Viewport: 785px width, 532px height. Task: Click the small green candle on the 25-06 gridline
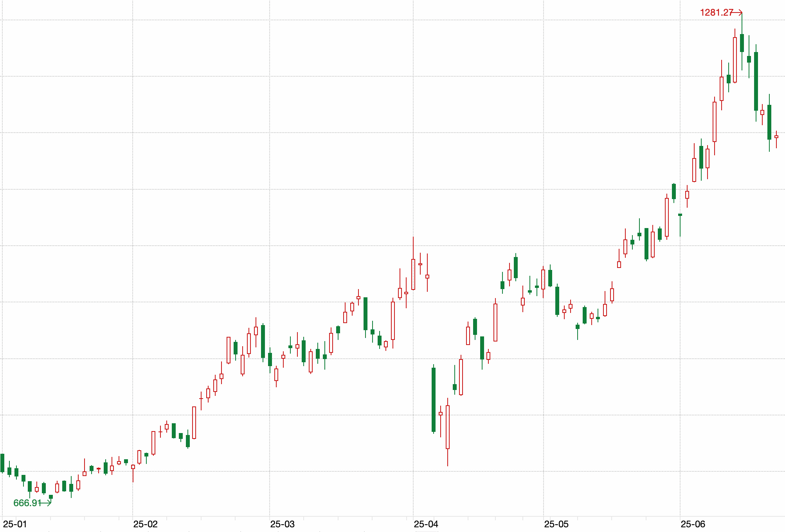point(680,215)
